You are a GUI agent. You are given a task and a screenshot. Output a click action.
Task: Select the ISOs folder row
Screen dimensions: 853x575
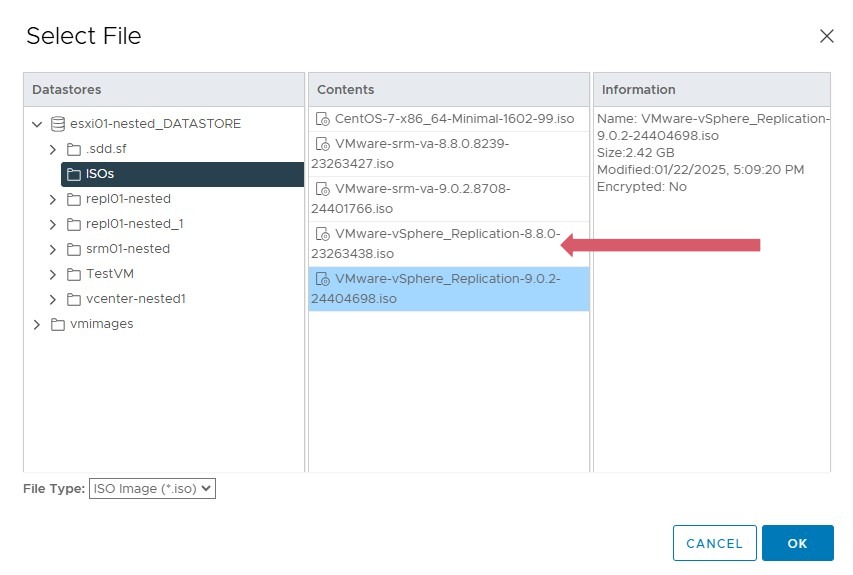[182, 174]
